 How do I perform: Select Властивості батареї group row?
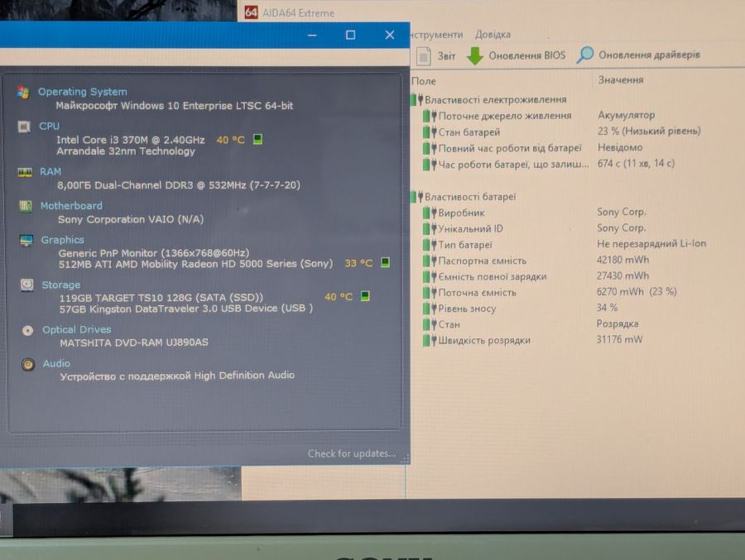tap(464, 197)
